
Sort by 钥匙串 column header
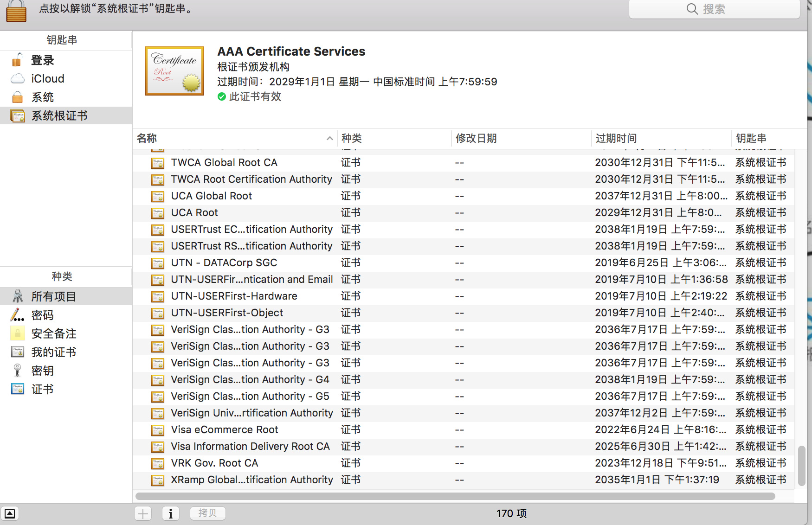tap(770, 138)
